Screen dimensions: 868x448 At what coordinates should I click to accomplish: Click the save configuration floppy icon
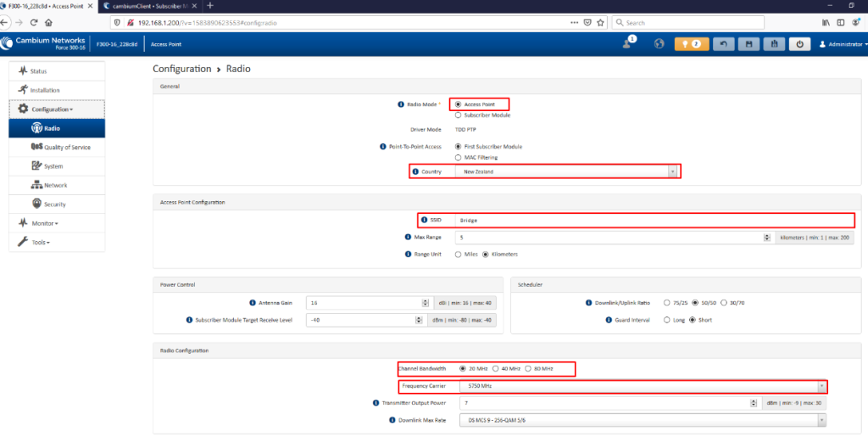click(748, 44)
